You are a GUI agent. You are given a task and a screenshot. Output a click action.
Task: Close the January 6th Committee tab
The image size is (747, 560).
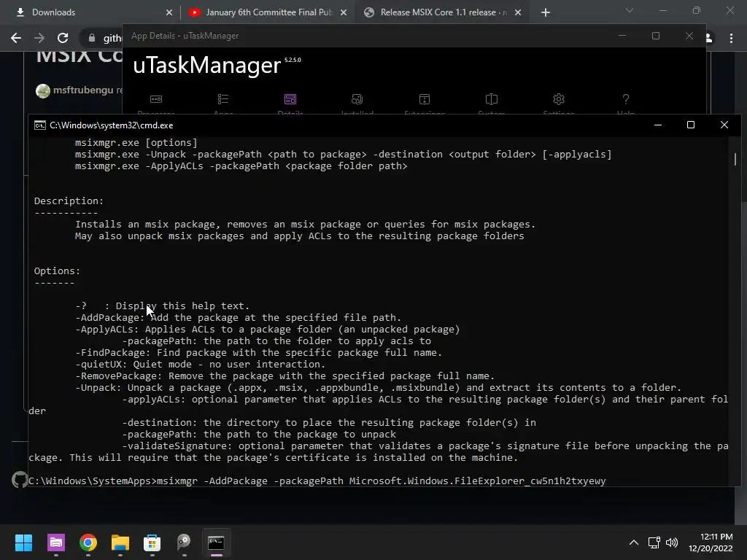344,12
